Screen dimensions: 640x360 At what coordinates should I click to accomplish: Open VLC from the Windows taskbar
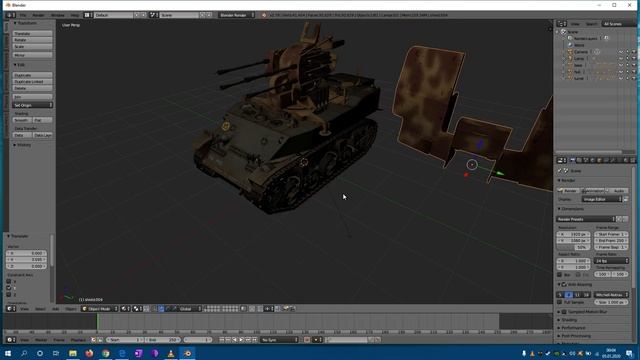point(171,353)
